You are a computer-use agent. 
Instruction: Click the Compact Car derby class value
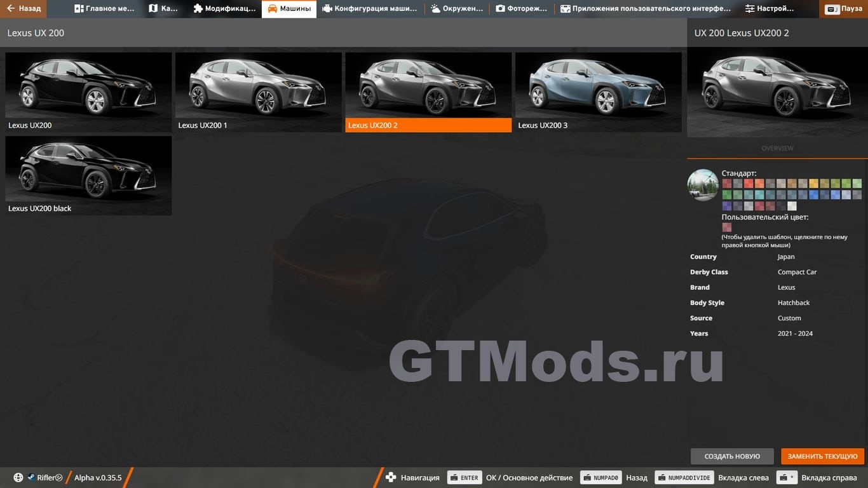pyautogui.click(x=797, y=272)
